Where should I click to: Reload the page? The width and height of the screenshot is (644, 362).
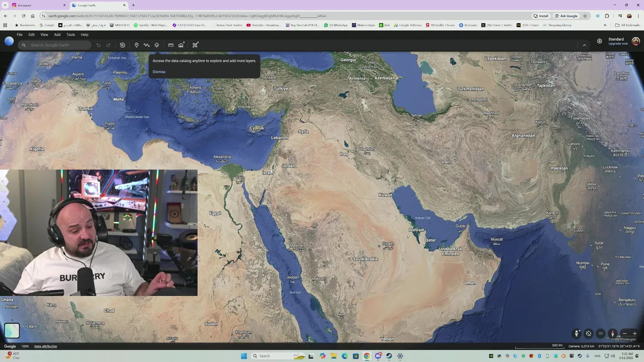coord(23,16)
